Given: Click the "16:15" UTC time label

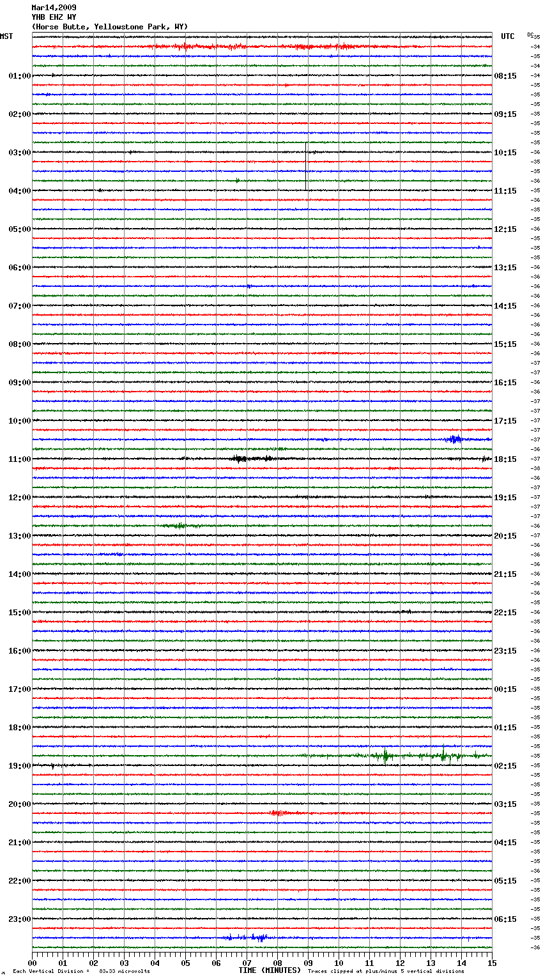Looking at the screenshot, I should point(505,383).
